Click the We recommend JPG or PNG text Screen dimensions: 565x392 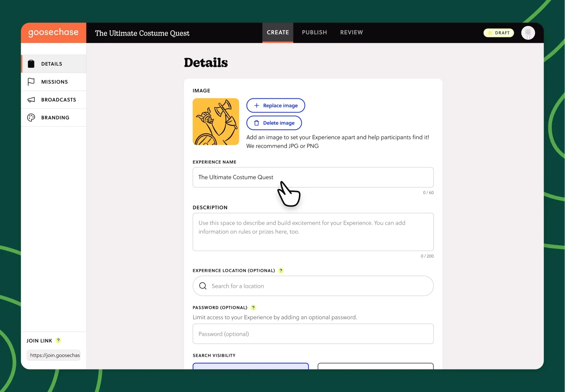click(282, 146)
